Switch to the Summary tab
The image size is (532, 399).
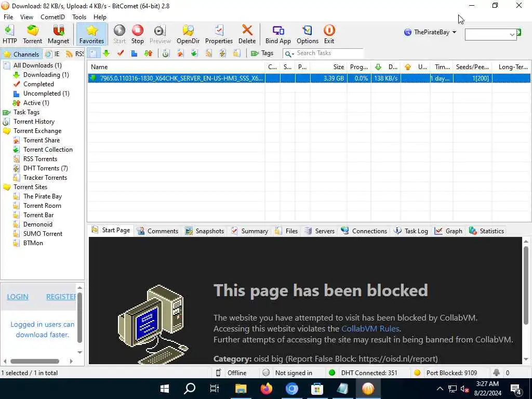pyautogui.click(x=249, y=231)
